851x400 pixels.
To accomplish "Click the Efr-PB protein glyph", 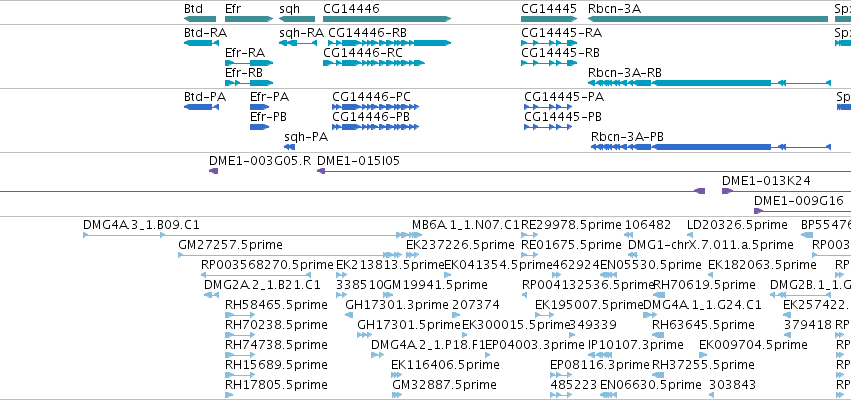I will pos(259,126).
